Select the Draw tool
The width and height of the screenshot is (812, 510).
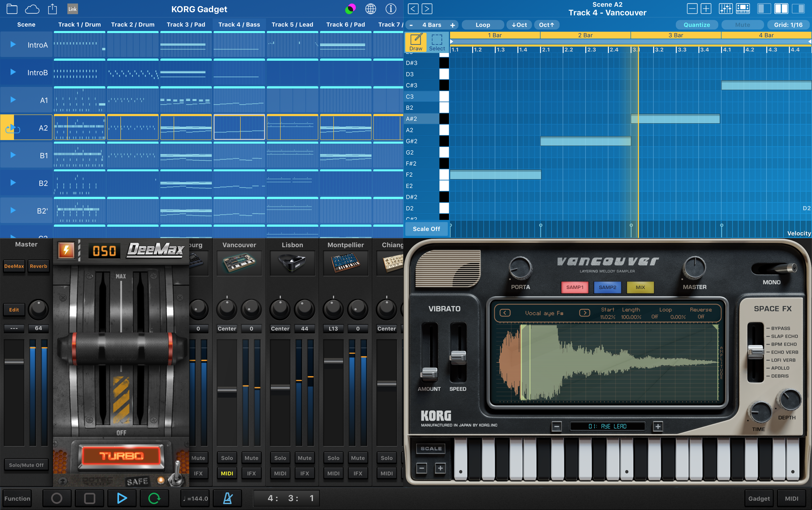tap(416, 42)
